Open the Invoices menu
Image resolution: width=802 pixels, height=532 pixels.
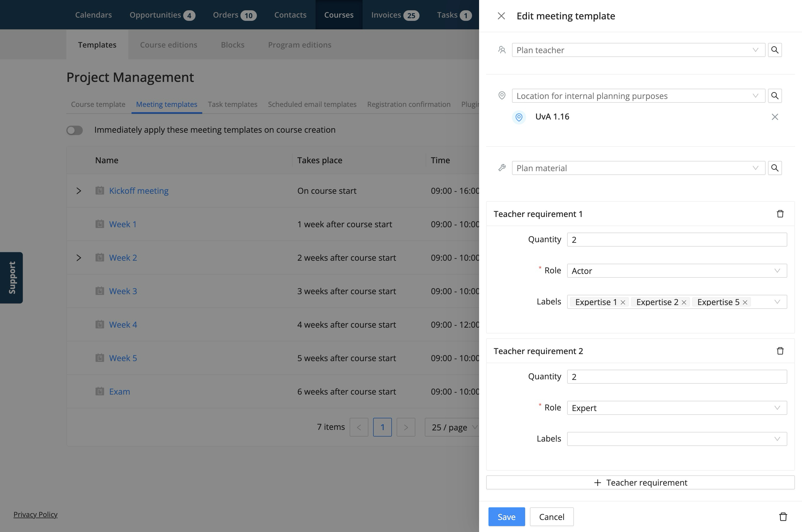(x=395, y=15)
